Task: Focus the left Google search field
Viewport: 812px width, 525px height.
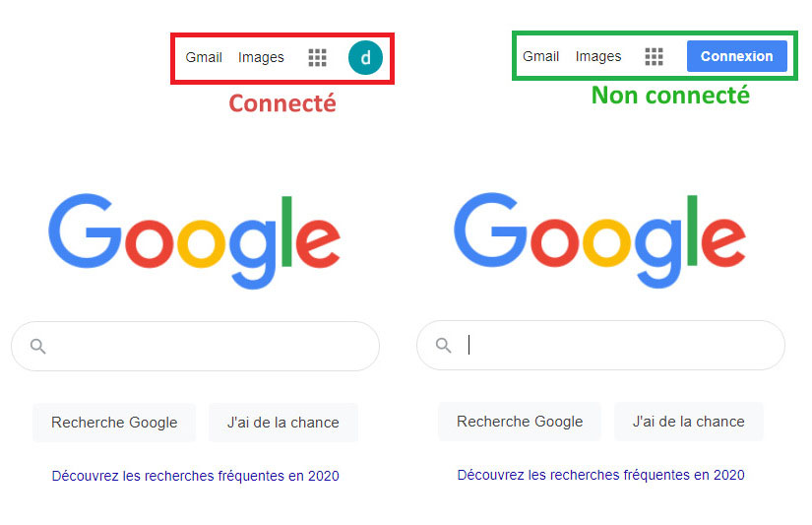Action: (x=195, y=346)
